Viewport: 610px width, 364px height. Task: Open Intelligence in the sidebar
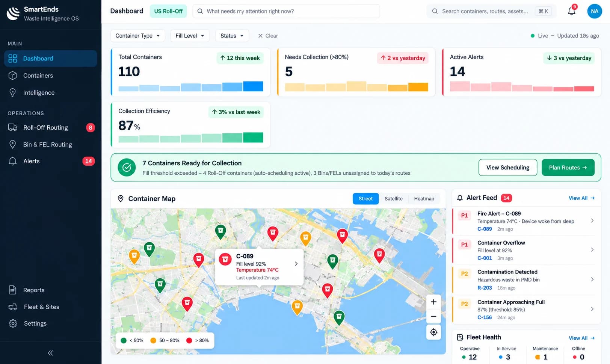pos(50,92)
